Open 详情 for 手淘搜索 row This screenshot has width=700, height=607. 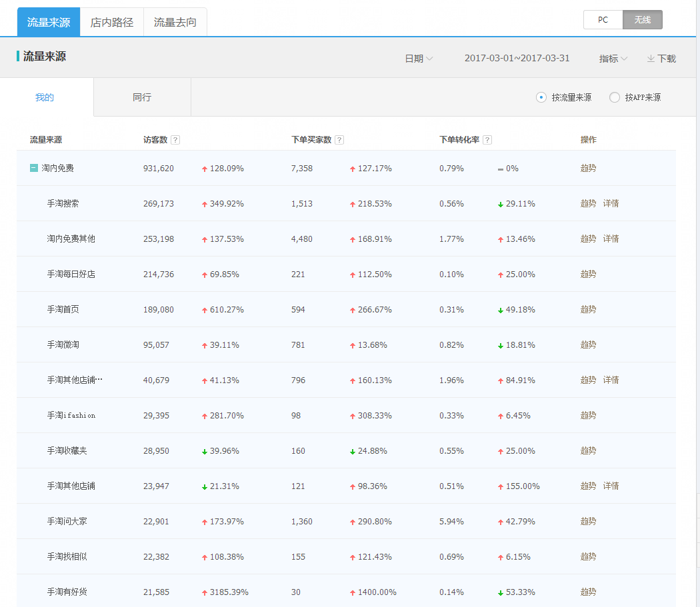tap(611, 203)
